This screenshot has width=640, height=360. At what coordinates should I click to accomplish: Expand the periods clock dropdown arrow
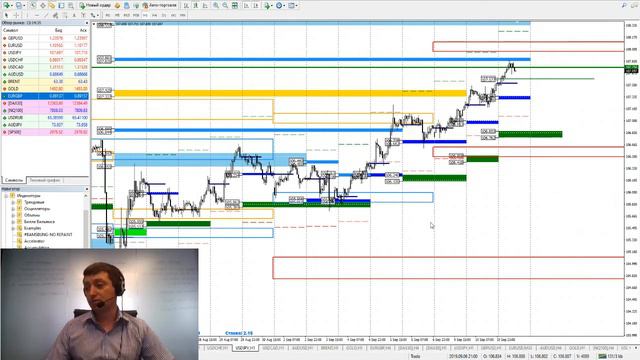[284, 5]
